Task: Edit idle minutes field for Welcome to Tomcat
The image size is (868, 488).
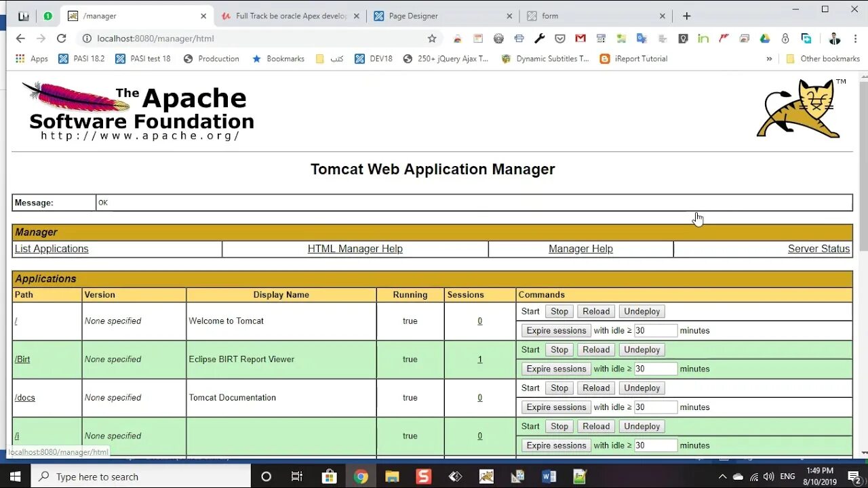Action: (656, 331)
